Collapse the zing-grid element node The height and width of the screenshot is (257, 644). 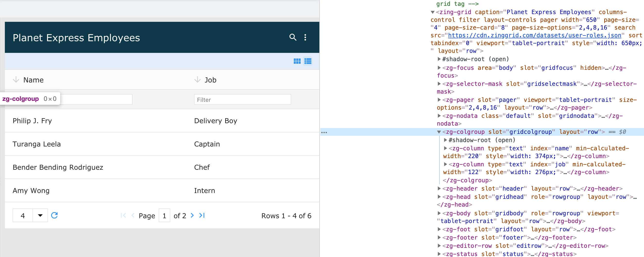(432, 12)
